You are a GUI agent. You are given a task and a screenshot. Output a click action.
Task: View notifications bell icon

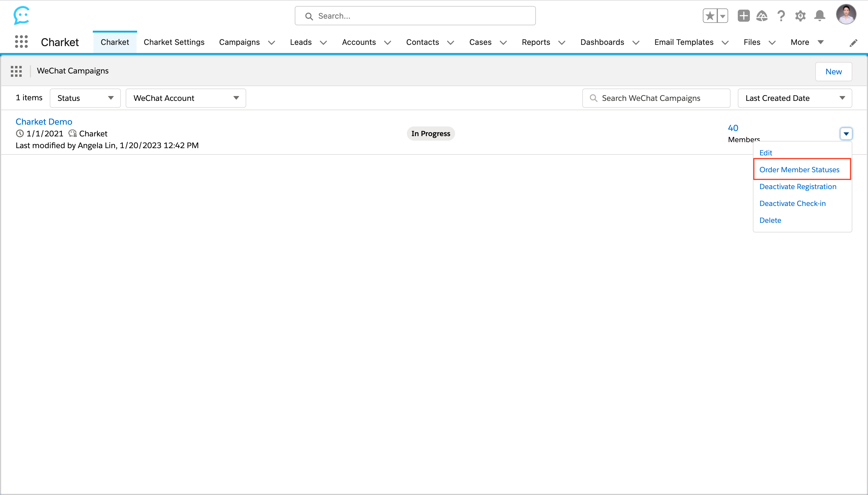[819, 16]
